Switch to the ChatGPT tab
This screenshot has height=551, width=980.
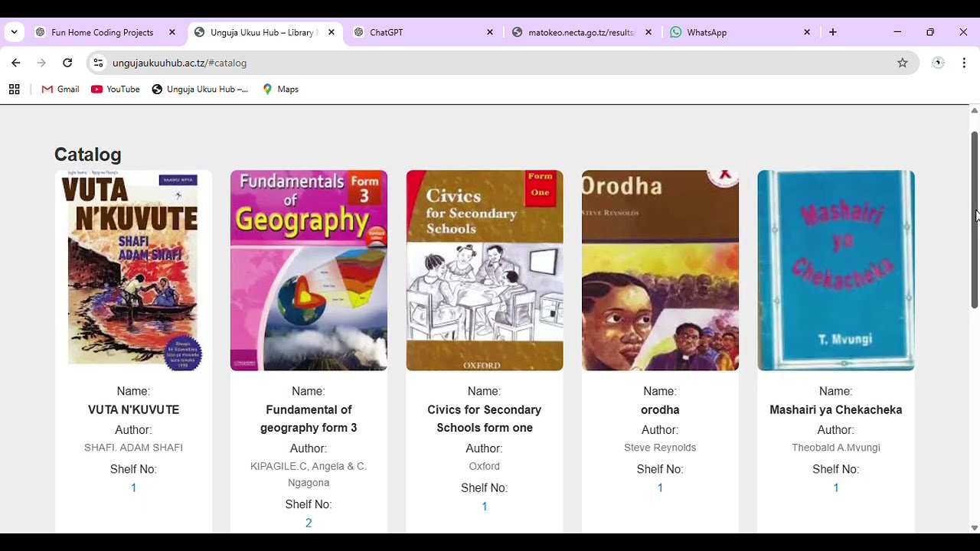(x=424, y=32)
